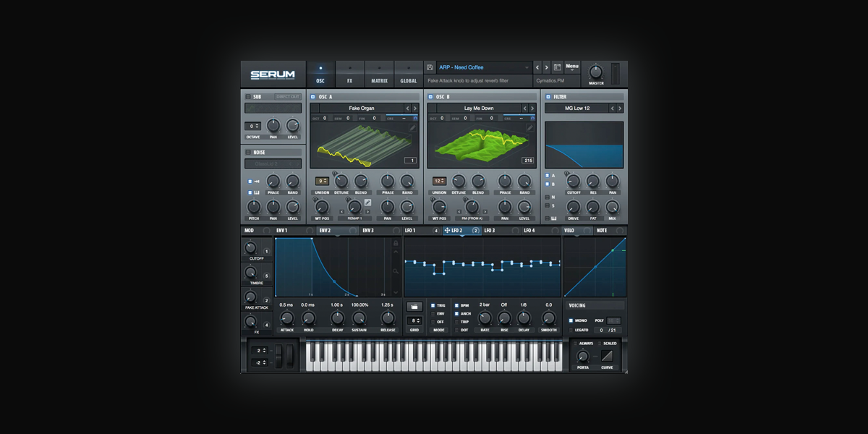
Task: Enable filter routing for sub S
Action: 548,205
